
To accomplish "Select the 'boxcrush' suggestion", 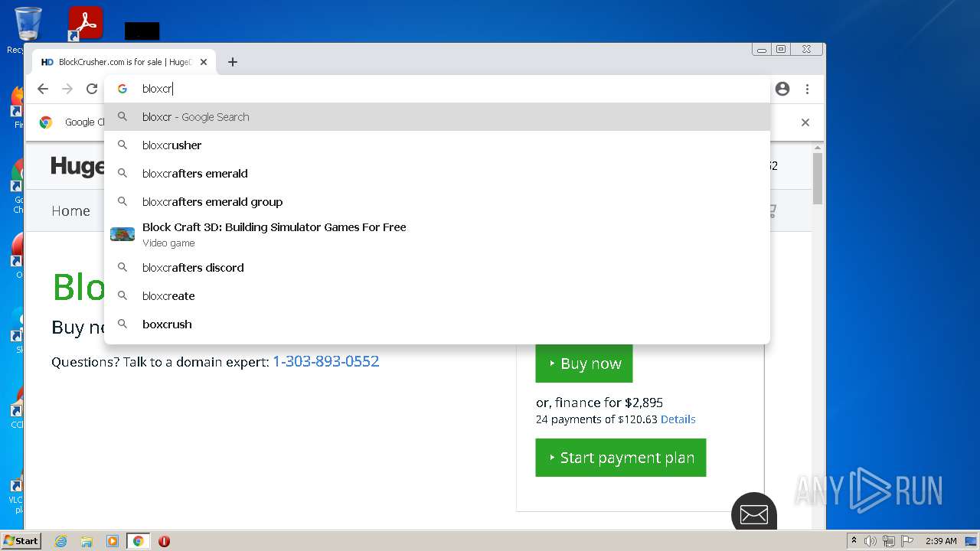I will (x=437, y=324).
